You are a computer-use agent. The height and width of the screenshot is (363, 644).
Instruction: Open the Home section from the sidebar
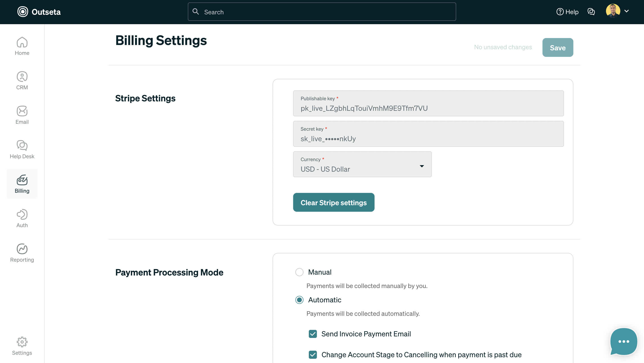[22, 46]
